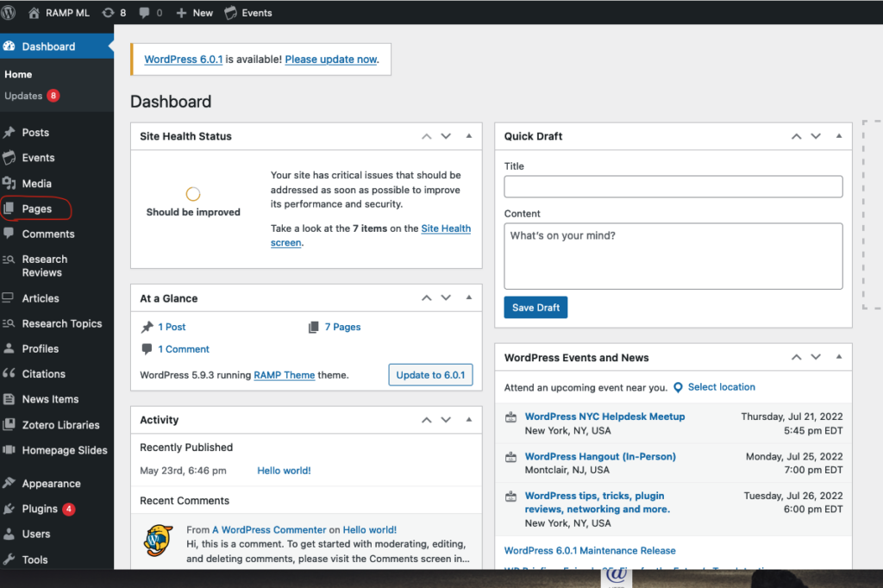
Task: Click the Plugins plug icon
Action: tap(9, 509)
